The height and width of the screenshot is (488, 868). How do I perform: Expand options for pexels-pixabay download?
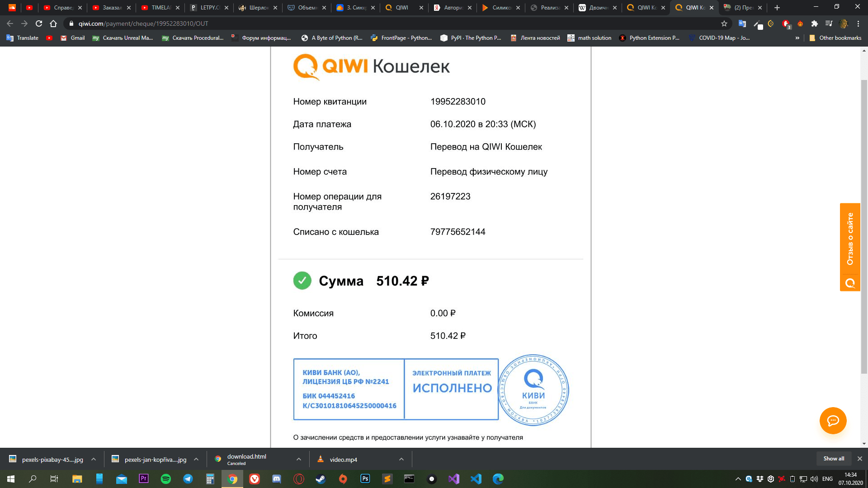pos(94,459)
